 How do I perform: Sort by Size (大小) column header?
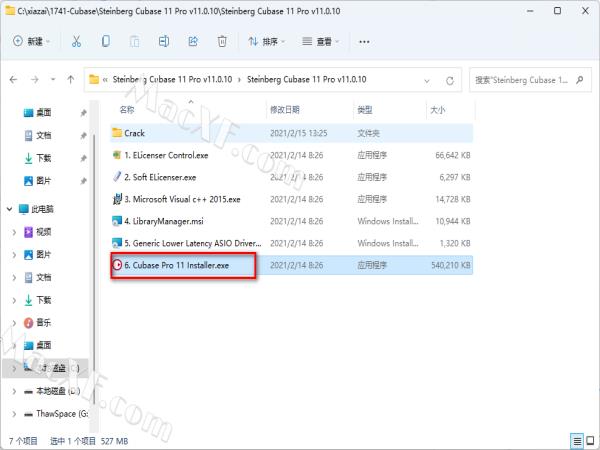click(437, 110)
